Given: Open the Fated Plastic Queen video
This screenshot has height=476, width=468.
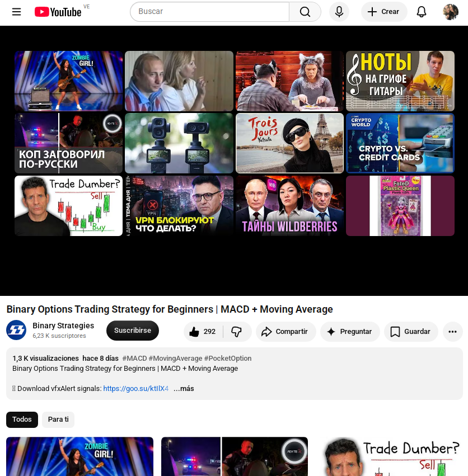Looking at the screenshot, I should [400, 206].
